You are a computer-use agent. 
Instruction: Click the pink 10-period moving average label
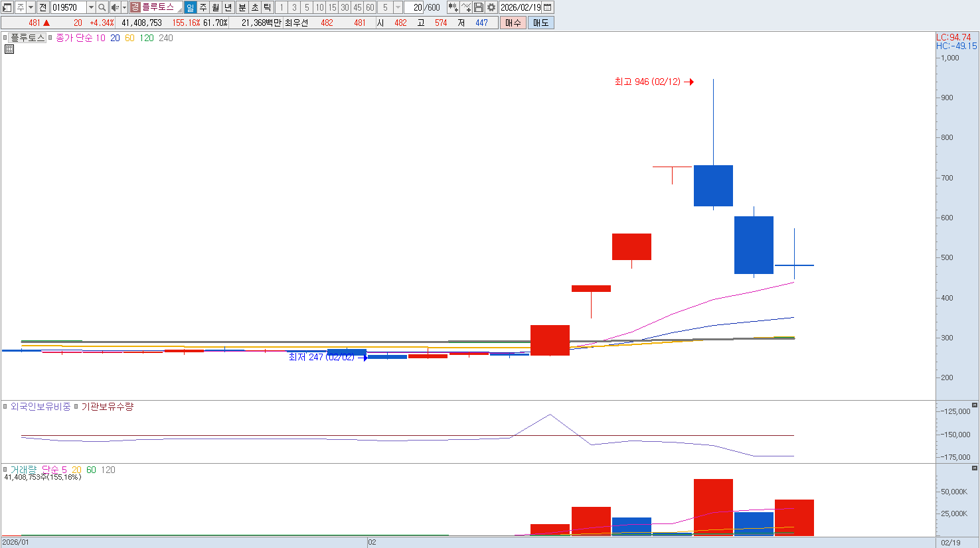[x=100, y=38]
